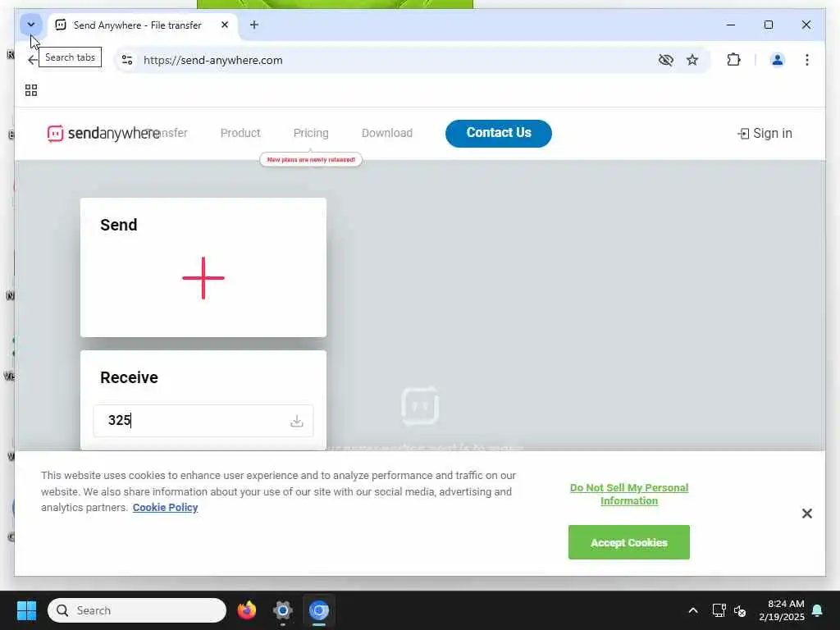
Task: Click the sendanywhere logo
Action: (103, 134)
